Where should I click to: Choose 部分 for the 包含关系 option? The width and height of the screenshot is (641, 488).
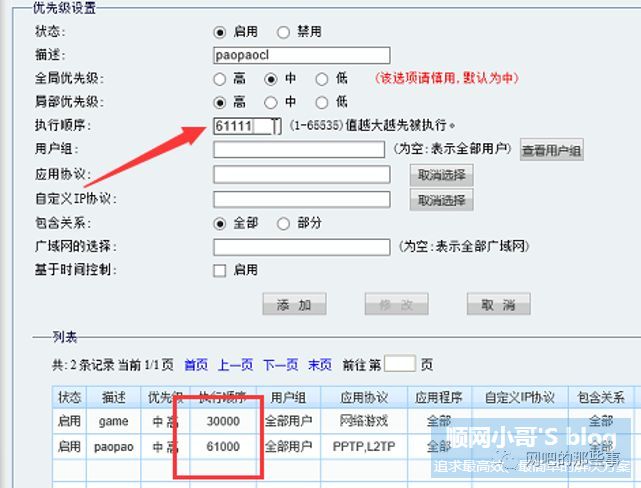(282, 223)
